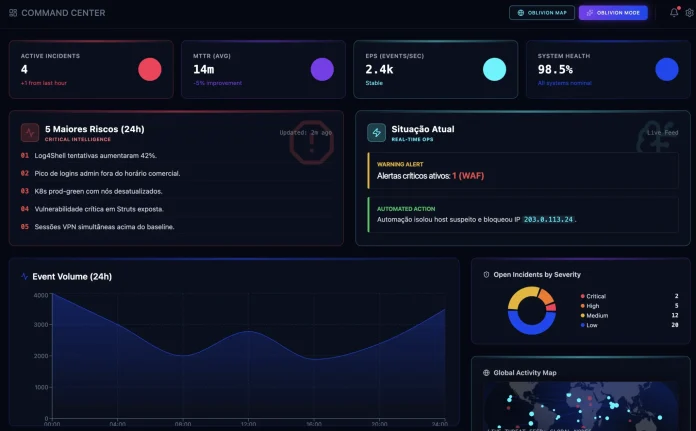Select the Medium legend dot

coord(582,316)
